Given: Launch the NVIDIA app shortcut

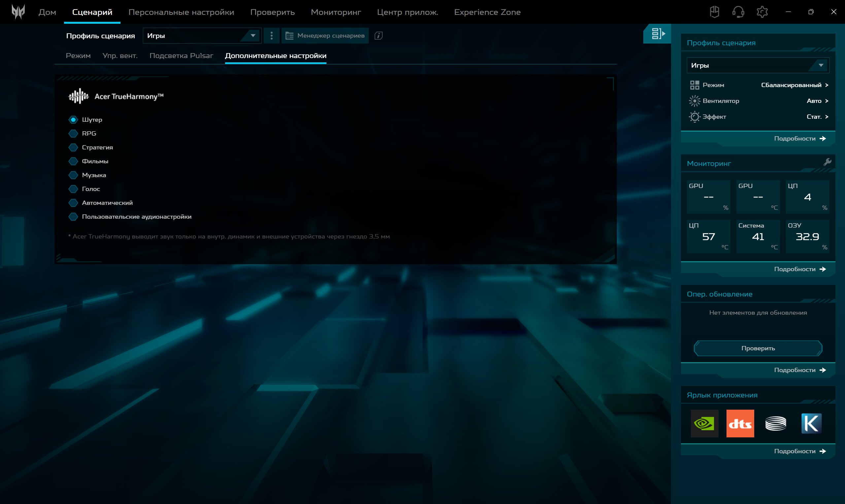Looking at the screenshot, I should (x=704, y=423).
